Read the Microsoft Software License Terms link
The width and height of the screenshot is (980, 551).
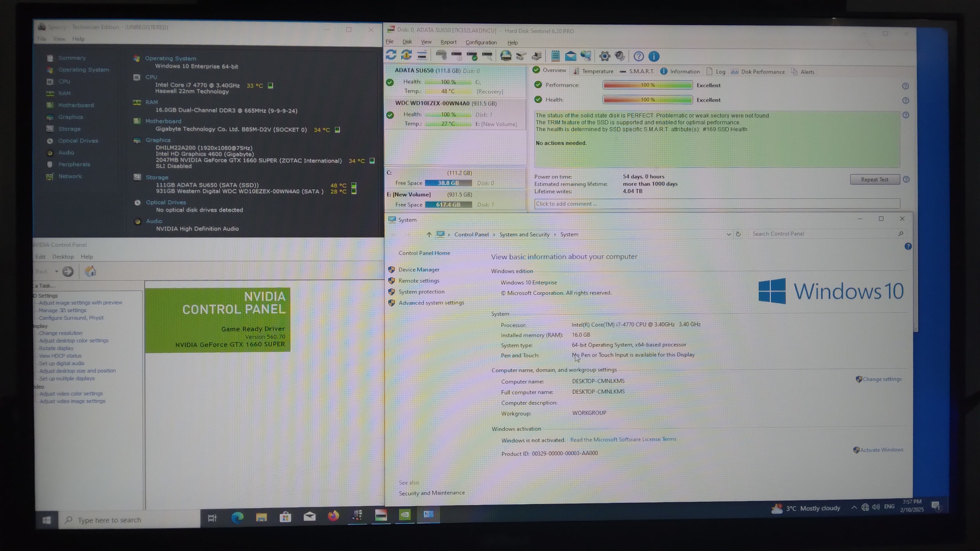click(x=623, y=439)
